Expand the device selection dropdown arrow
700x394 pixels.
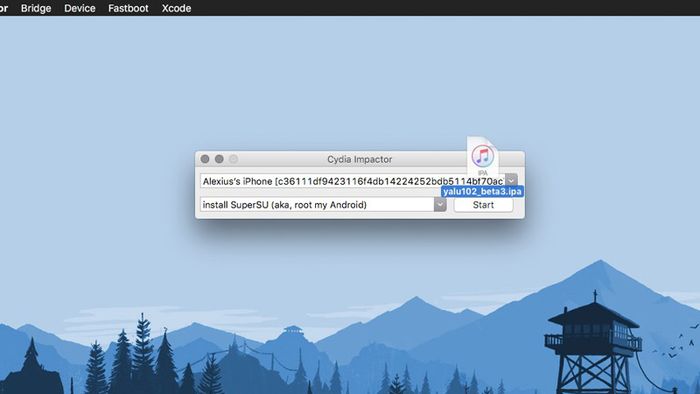pos(512,180)
